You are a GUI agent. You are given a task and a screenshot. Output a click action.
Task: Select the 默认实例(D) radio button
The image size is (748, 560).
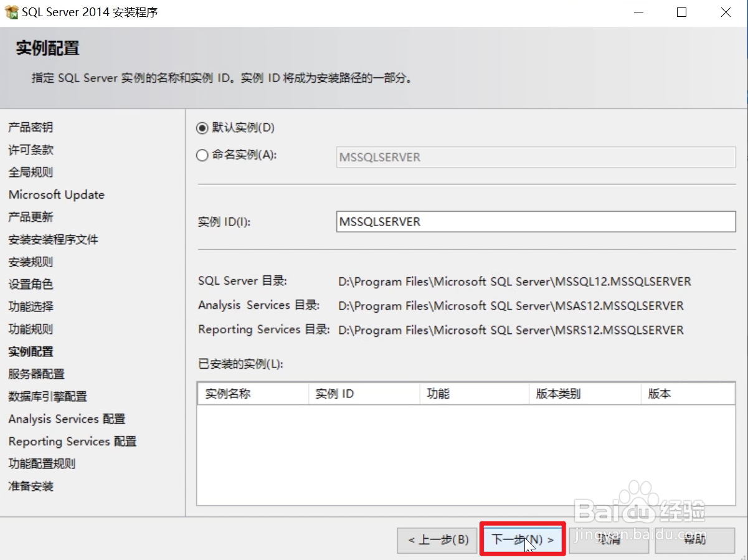click(202, 128)
